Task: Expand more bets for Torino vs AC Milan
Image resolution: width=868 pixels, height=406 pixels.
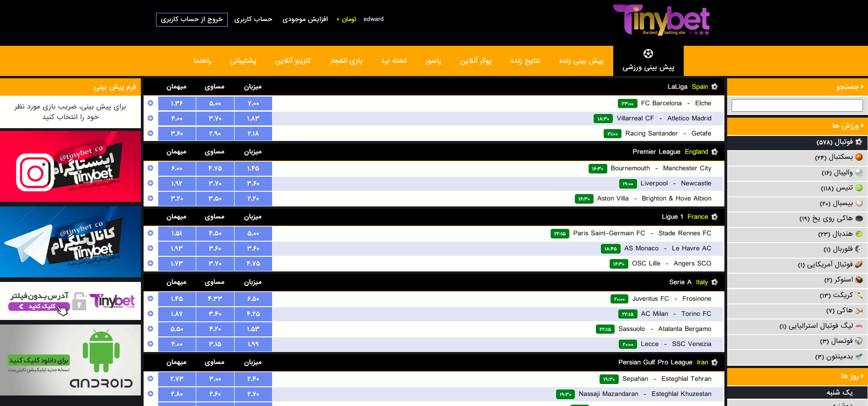Action: 150,314
